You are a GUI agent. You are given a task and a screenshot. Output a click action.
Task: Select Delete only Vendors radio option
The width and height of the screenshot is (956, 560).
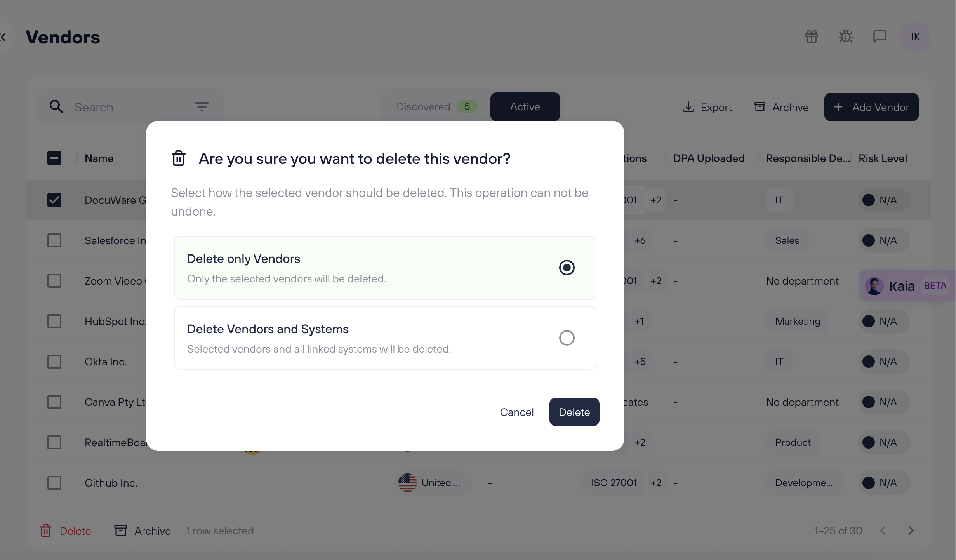click(x=567, y=268)
